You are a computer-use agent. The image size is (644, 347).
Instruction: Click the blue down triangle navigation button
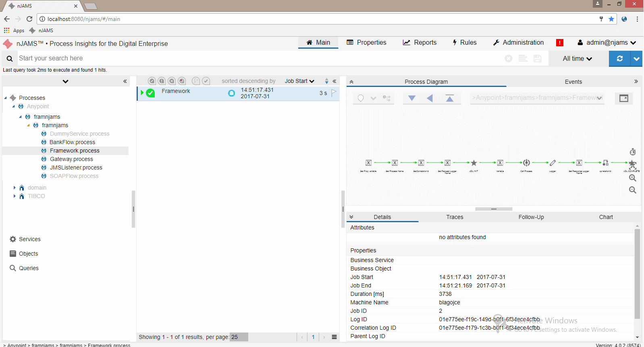(412, 98)
